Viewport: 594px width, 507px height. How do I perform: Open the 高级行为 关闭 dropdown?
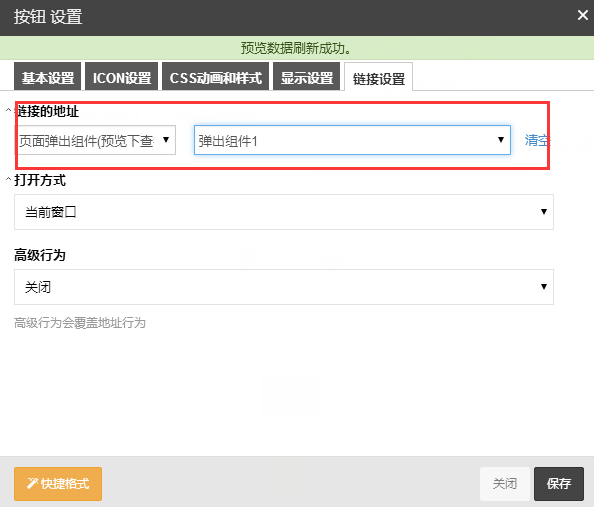click(284, 287)
